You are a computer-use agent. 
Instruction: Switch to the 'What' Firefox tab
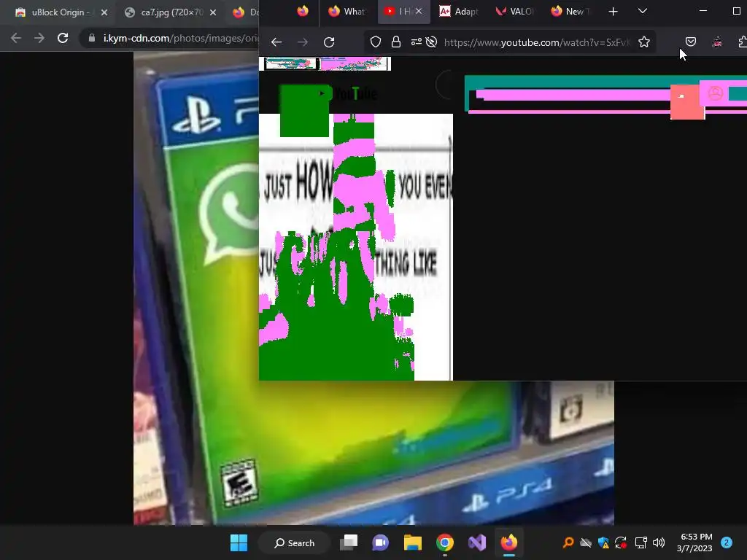click(x=347, y=12)
